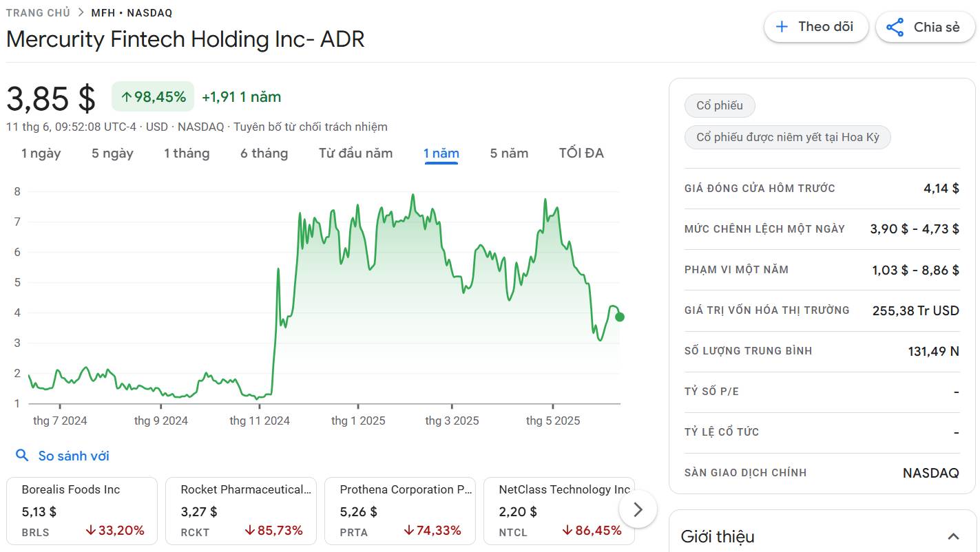980x552 pixels.
Task: Click the thg 3 2025 axis label
Action: (x=452, y=421)
